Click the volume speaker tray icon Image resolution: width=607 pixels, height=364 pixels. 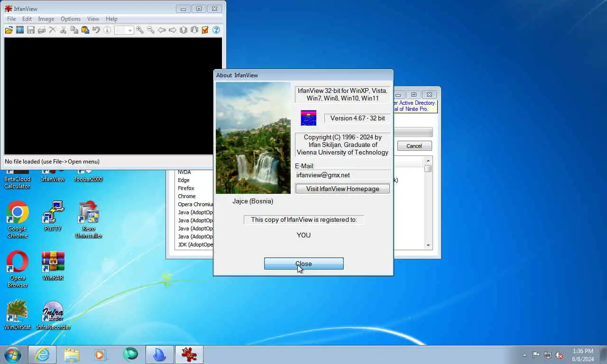click(559, 355)
